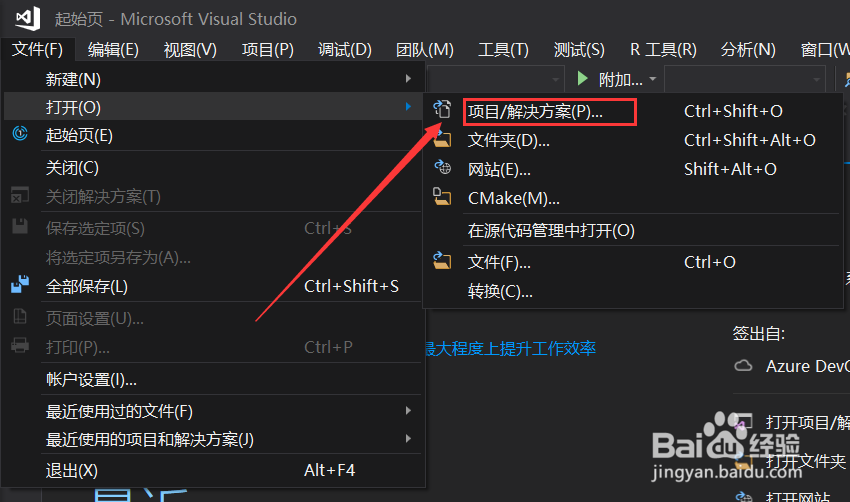Click the folder icon beside 文件夹(D)

click(442, 139)
